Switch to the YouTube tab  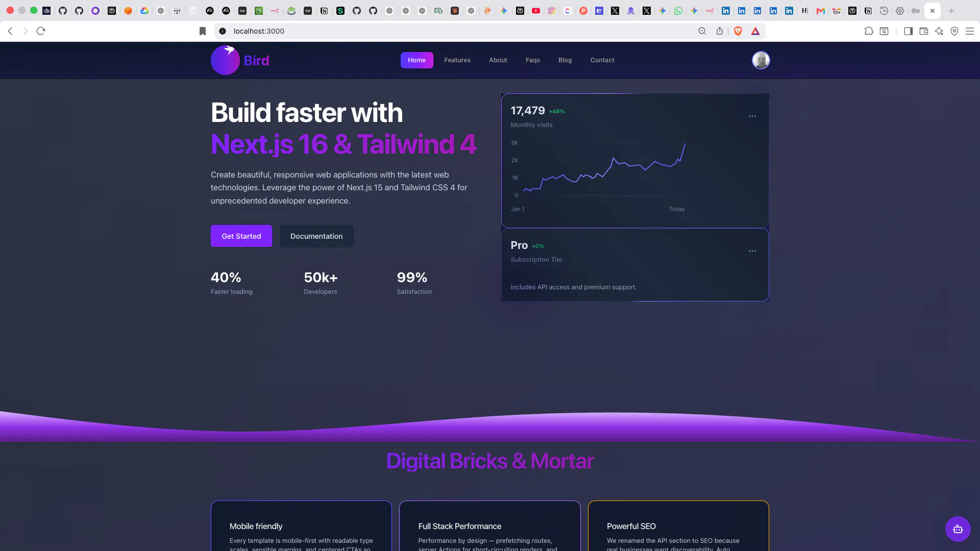536,11
